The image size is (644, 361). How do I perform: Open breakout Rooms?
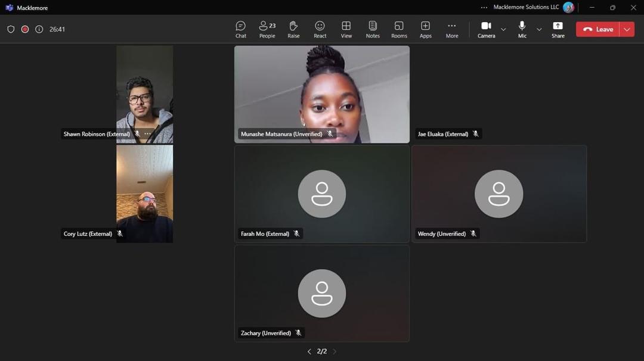[399, 29]
